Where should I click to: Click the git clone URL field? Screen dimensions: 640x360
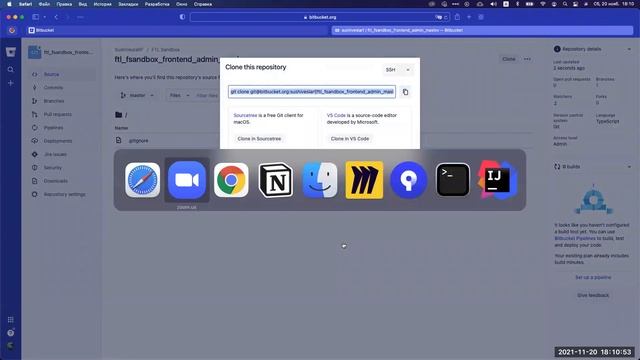[x=312, y=92]
